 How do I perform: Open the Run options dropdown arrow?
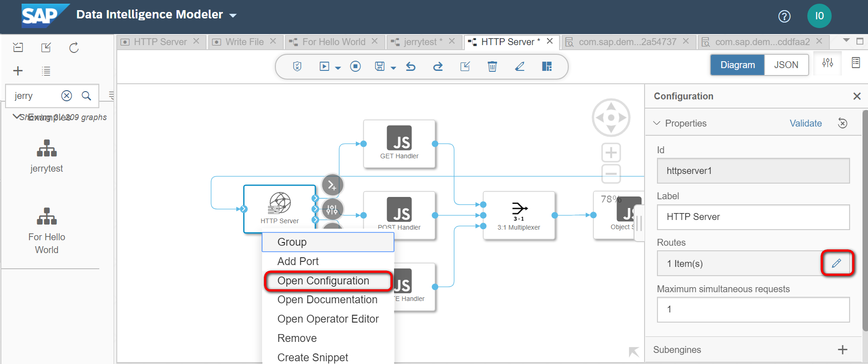(338, 68)
